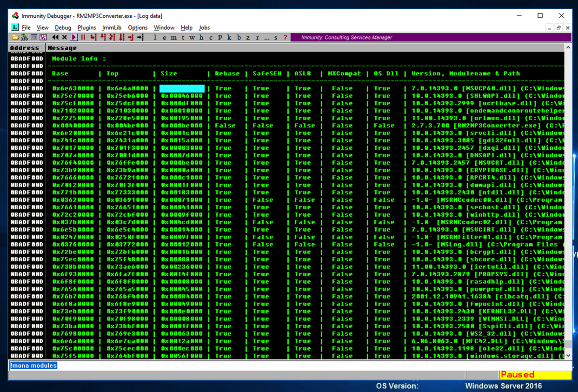The image size is (578, 392).
Task: Click the Step into icon
Action: click(x=93, y=37)
